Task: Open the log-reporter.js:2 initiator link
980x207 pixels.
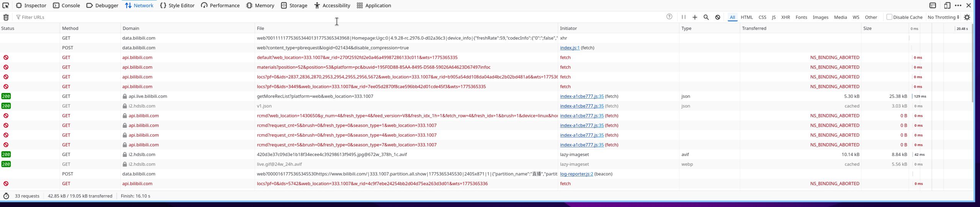Action: click(x=576, y=174)
